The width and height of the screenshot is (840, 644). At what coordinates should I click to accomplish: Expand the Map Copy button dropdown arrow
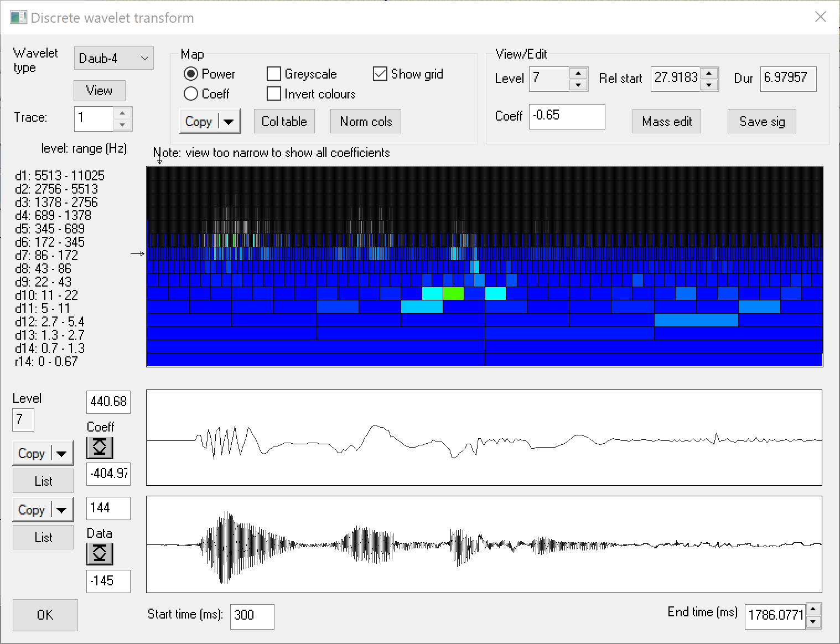(229, 122)
